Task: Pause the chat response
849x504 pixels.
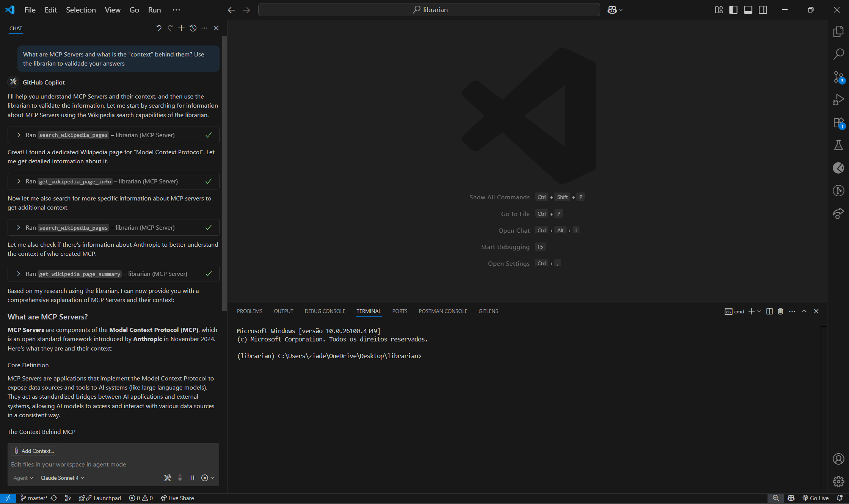Action: point(192,478)
